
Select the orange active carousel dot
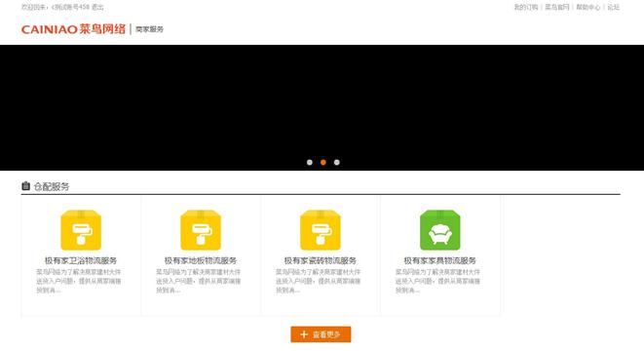323,163
